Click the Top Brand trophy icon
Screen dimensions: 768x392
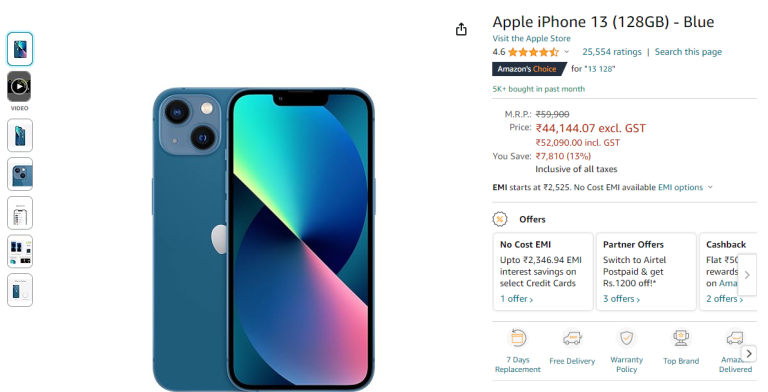point(681,338)
